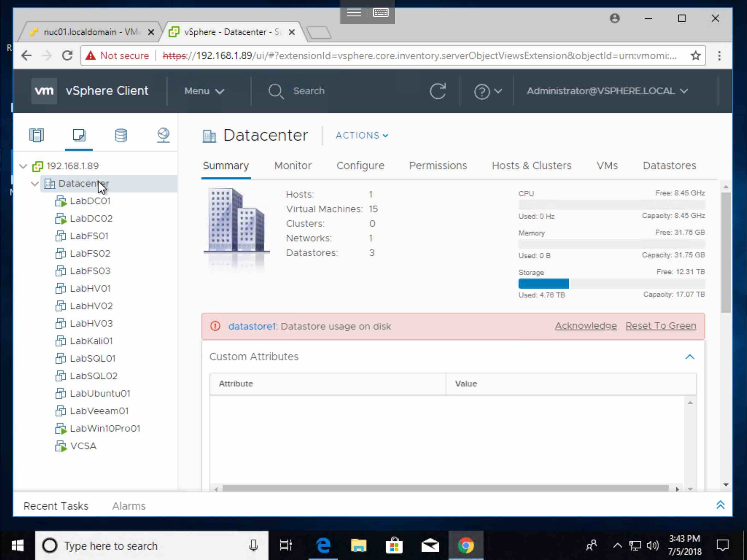This screenshot has width=747, height=560.
Task: Click the vSphere refresh icon
Action: pos(438,91)
